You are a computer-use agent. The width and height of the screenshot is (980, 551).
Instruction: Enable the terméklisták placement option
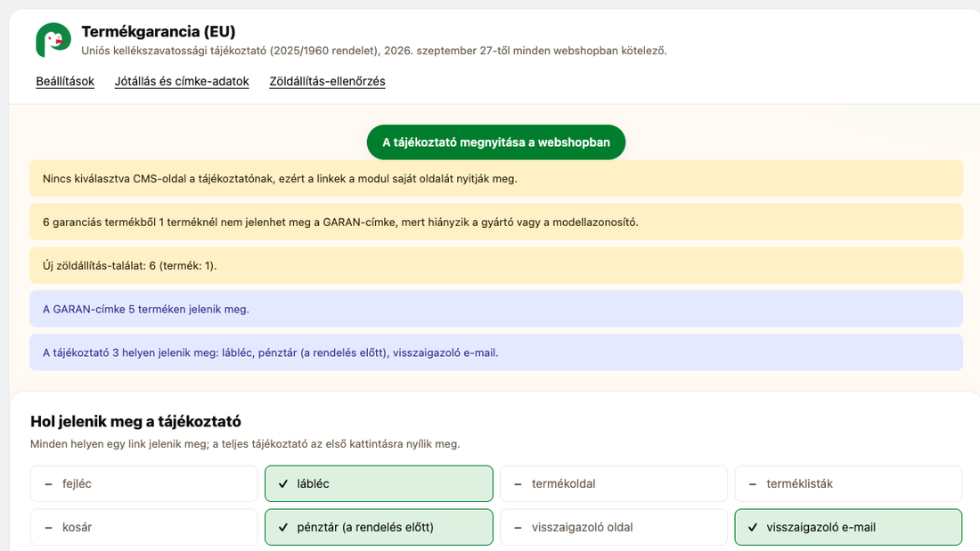pos(848,483)
